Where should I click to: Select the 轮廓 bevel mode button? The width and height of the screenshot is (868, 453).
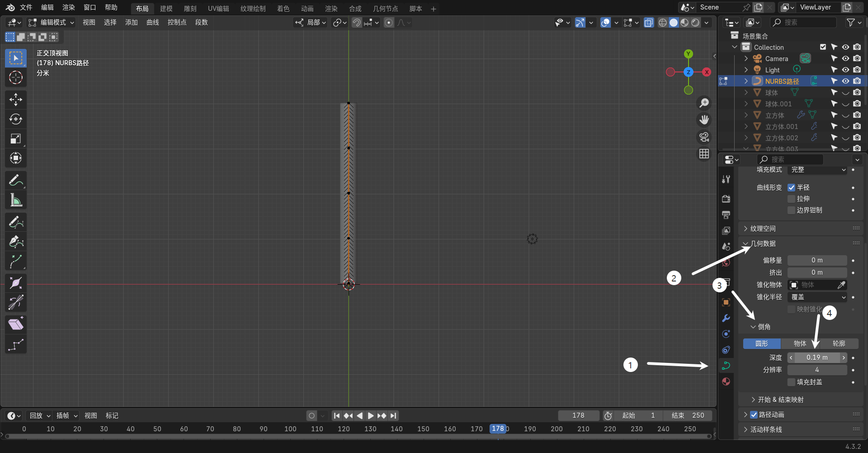[x=839, y=343]
